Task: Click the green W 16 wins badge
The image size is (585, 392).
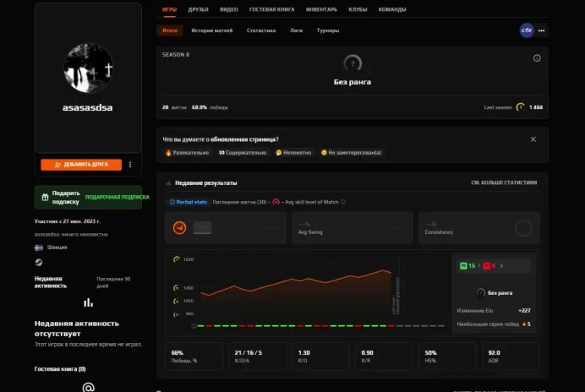Action: pos(467,266)
